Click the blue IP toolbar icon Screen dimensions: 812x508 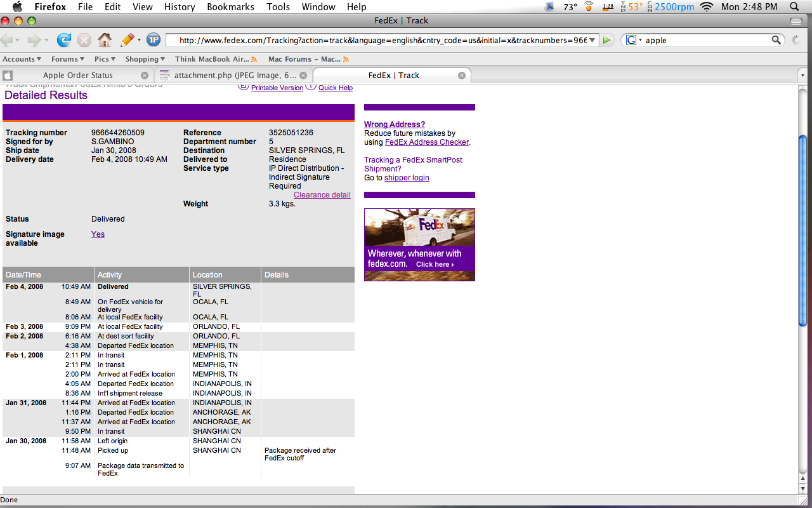tap(154, 40)
